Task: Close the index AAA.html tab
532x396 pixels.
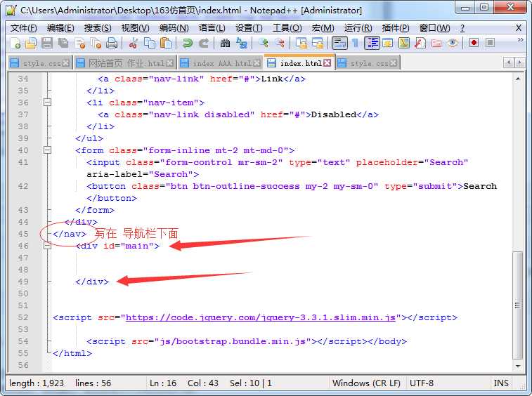Action: 257,63
